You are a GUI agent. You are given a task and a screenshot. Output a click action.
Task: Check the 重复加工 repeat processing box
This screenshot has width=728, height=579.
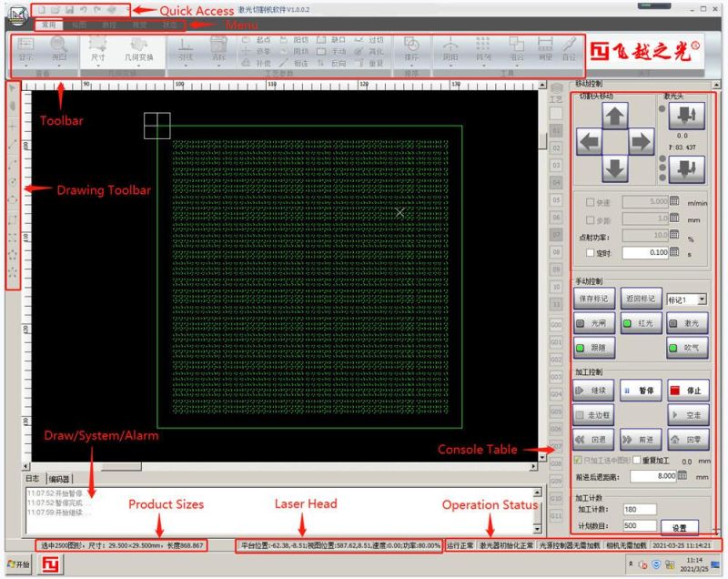tap(638, 460)
